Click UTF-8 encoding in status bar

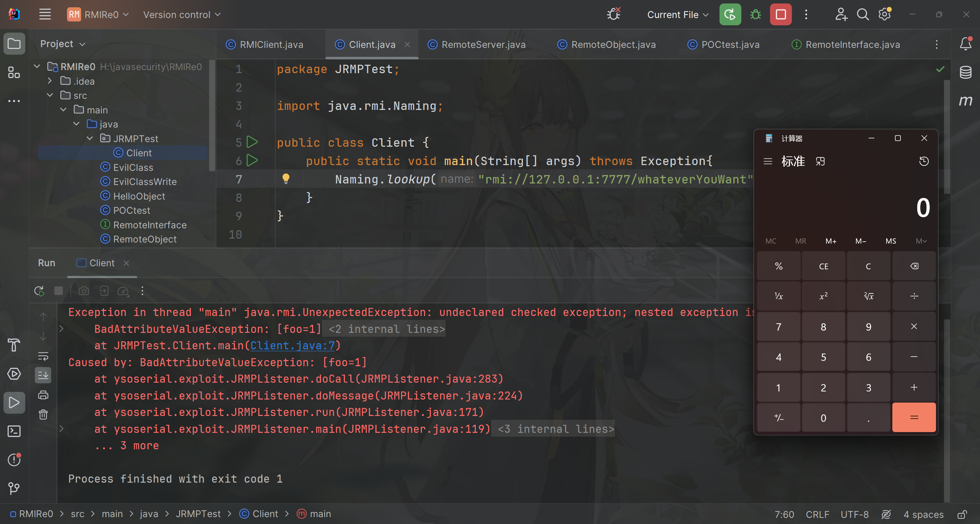[854, 514]
